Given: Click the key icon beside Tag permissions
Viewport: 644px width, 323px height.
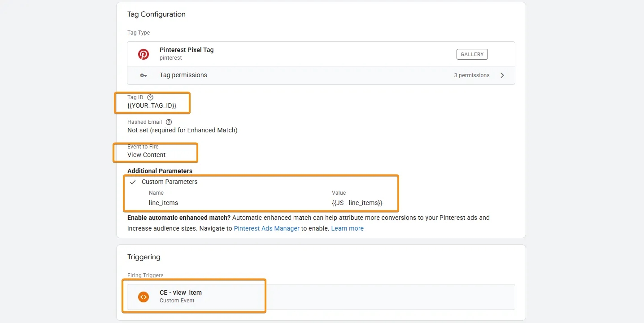Looking at the screenshot, I should tap(144, 75).
